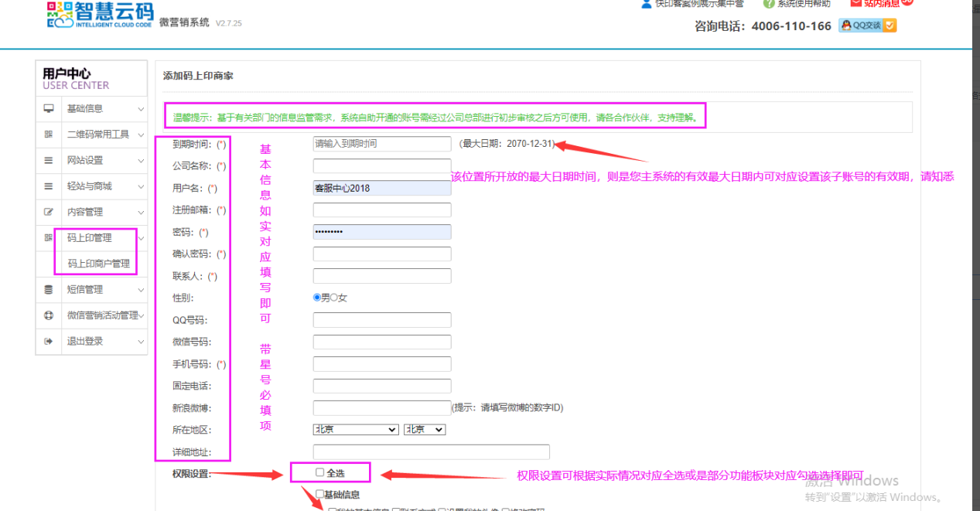Open 站内消息 inbox link
Image resolution: width=980 pixels, height=511 pixels.
click(881, 4)
